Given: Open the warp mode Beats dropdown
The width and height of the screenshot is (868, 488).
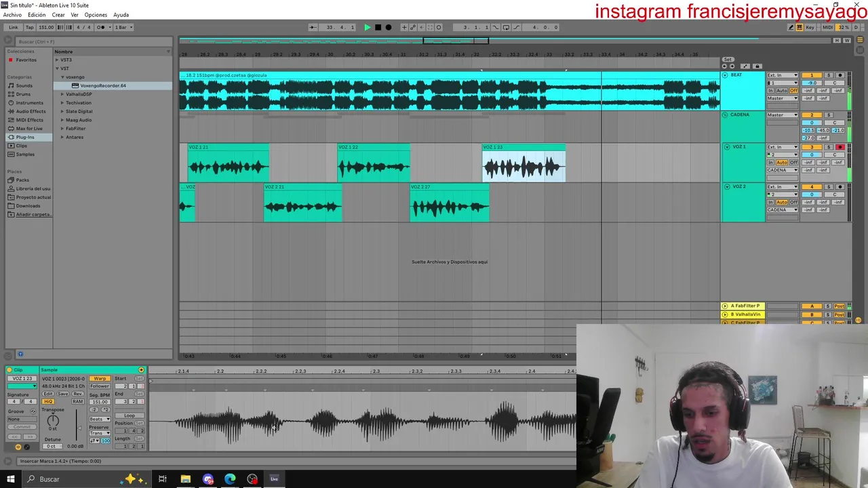Looking at the screenshot, I should click(x=100, y=420).
